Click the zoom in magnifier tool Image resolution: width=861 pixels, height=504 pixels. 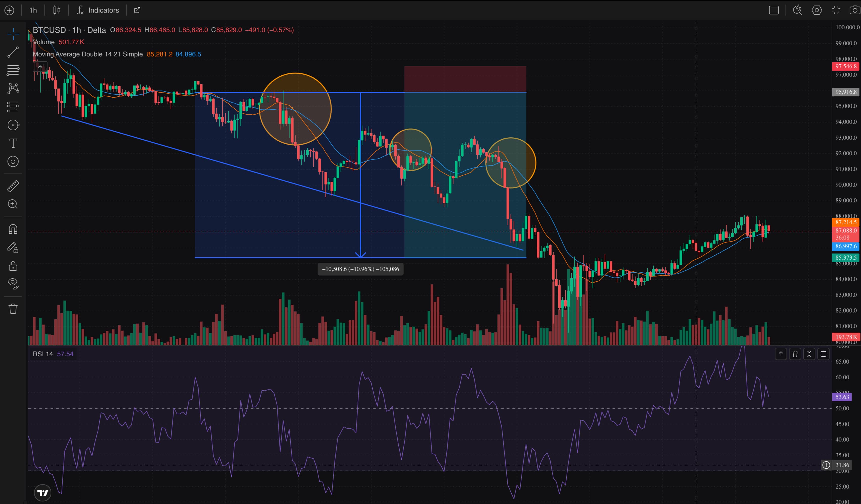click(x=13, y=204)
